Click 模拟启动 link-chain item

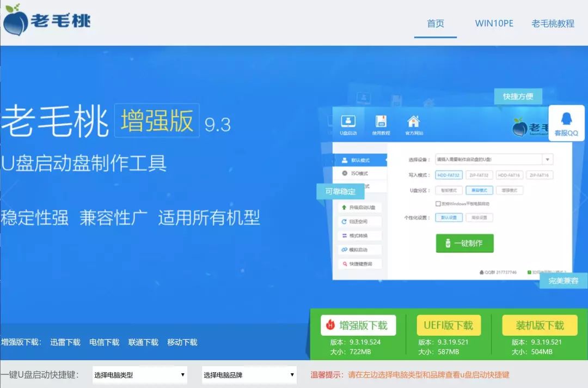point(359,250)
